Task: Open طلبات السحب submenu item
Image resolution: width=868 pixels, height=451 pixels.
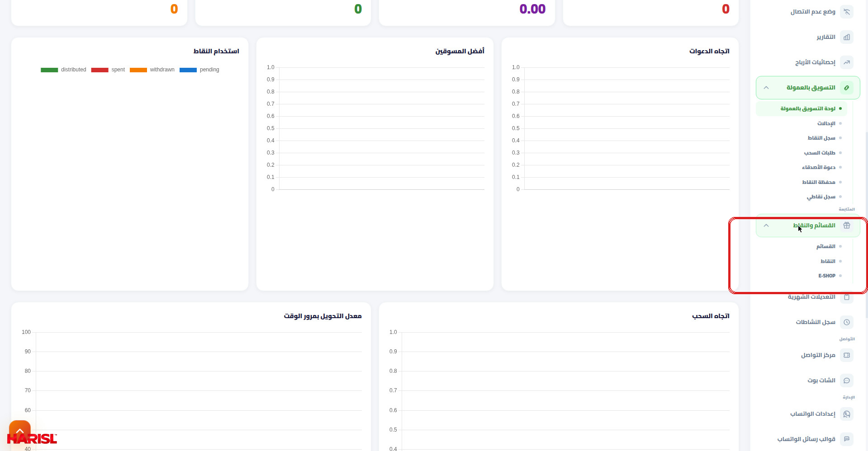Action: [820, 153]
